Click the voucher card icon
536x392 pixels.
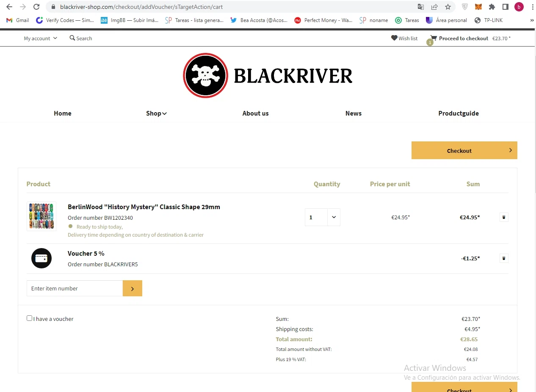tap(41, 258)
